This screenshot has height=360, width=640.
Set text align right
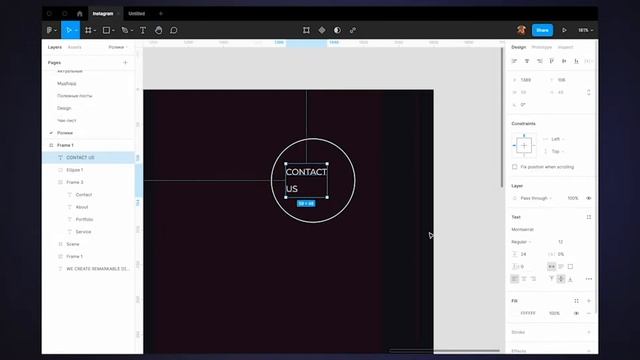pos(533,279)
